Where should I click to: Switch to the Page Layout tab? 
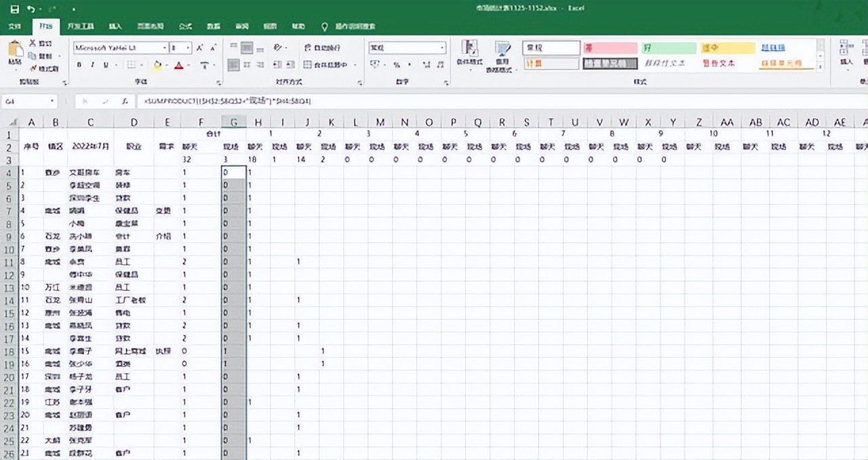pyautogui.click(x=151, y=26)
